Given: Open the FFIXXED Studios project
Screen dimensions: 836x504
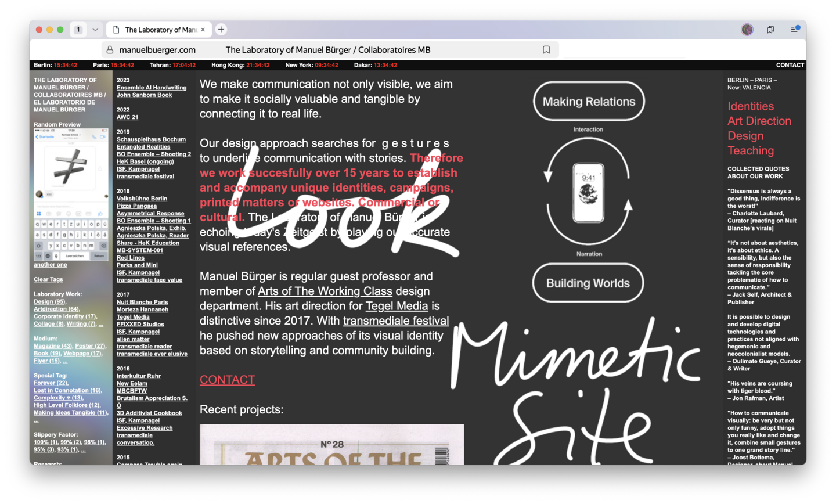Looking at the screenshot, I should click(140, 325).
